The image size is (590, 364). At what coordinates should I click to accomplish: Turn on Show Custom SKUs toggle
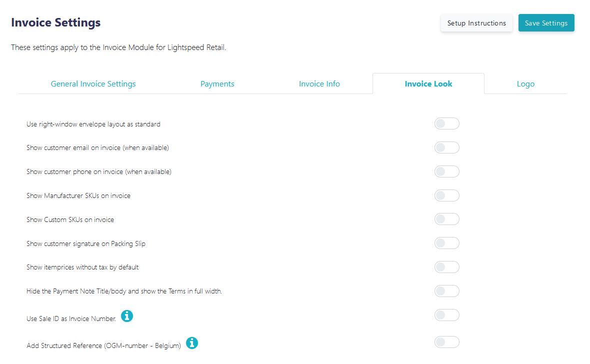click(446, 219)
